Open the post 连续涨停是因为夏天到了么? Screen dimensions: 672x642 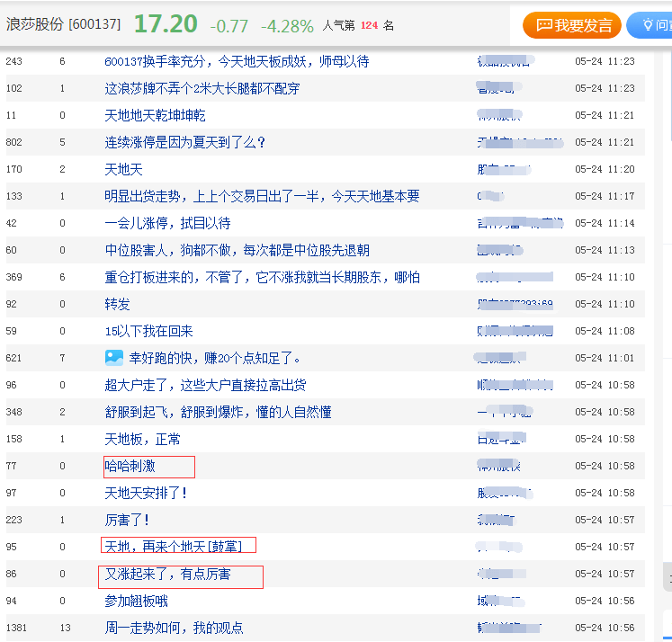(184, 142)
